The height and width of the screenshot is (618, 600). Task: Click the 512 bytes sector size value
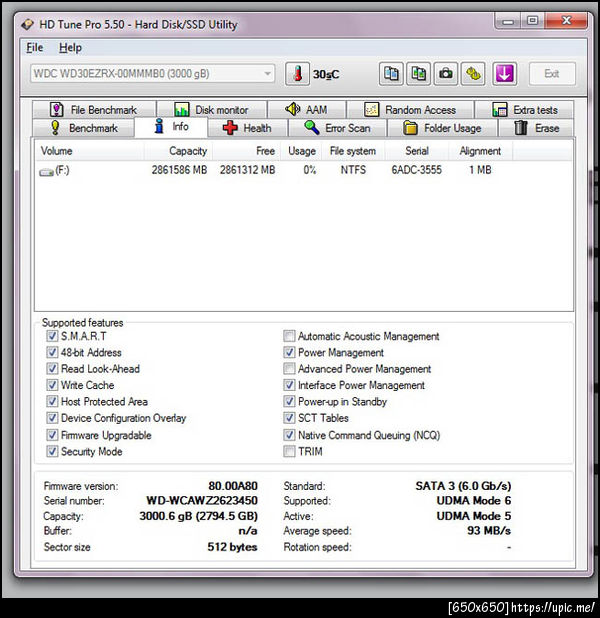coord(232,547)
